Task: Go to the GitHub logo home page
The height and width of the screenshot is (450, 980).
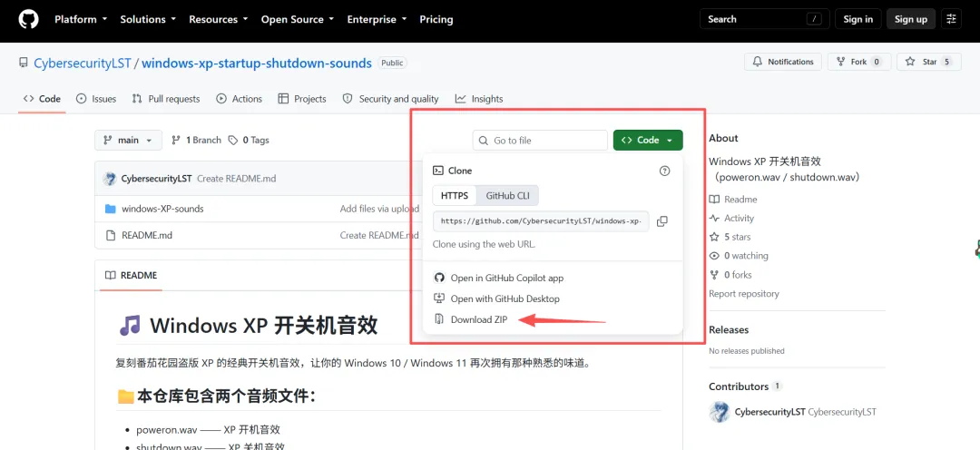Action: coord(28,19)
